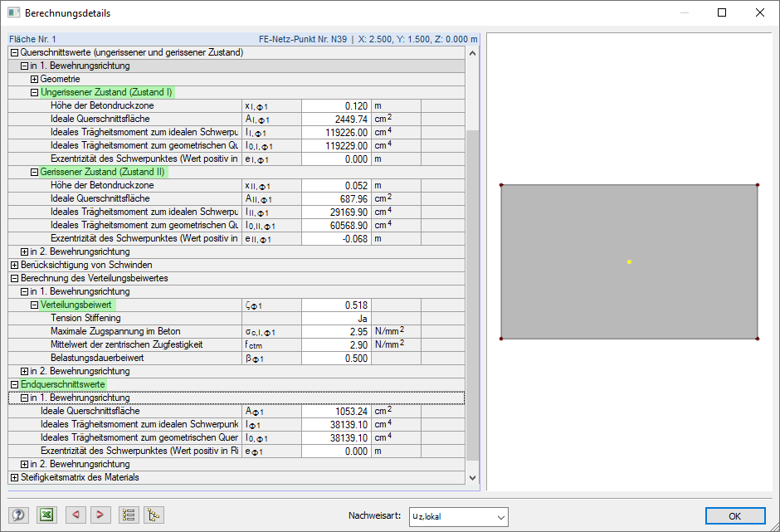Expand Berücksichtigung von Schwinden
Screen dimensions: 780x532
pos(13,265)
